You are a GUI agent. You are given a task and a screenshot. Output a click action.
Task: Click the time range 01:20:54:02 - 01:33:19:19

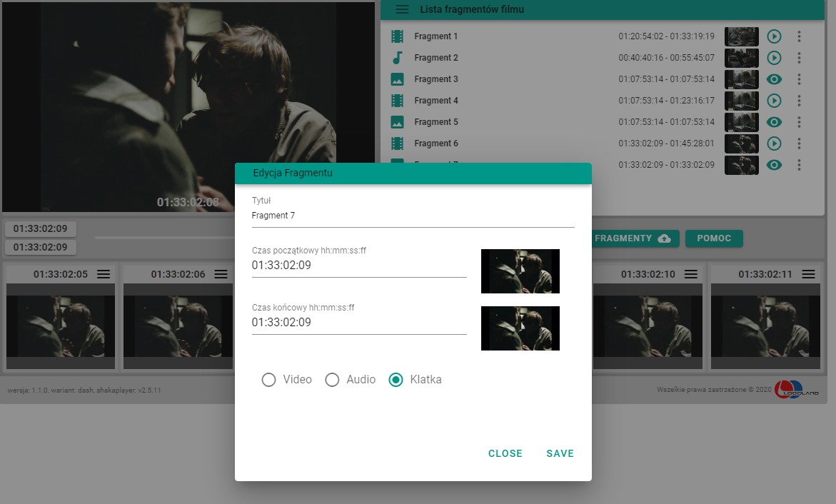[x=667, y=36]
